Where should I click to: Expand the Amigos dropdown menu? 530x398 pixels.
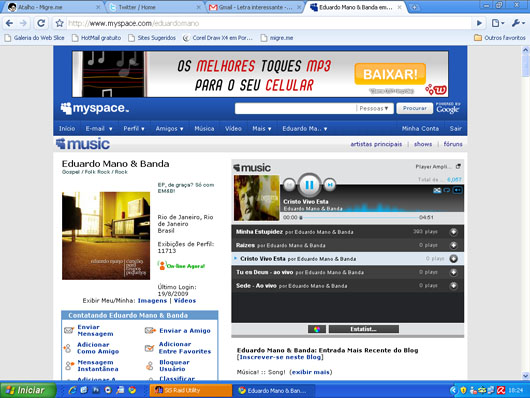pyautogui.click(x=169, y=128)
